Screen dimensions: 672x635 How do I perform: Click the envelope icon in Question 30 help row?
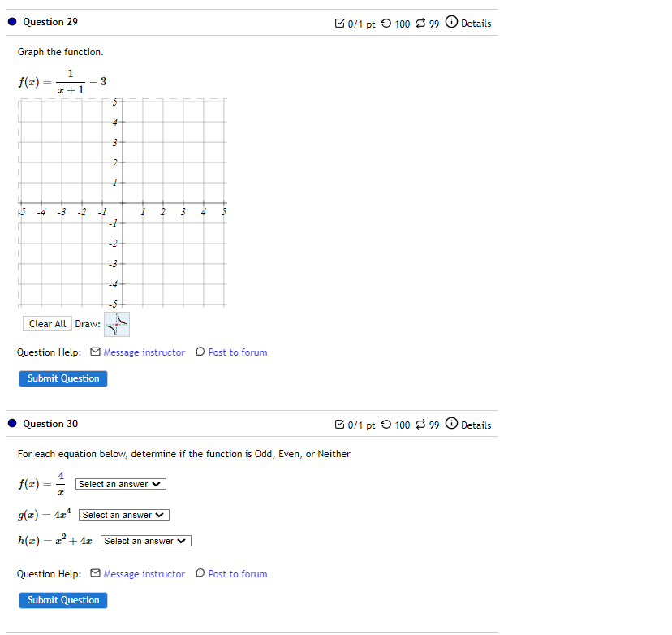tap(95, 573)
